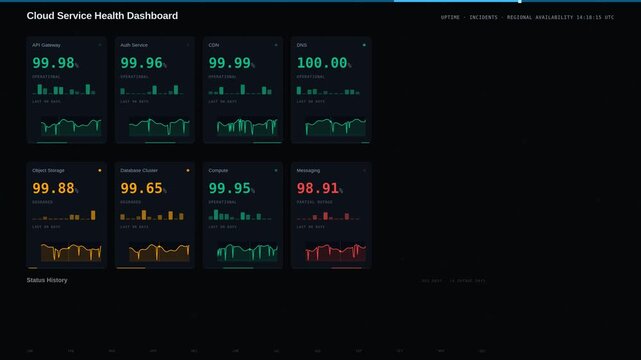
Task: Click the 99.96 uptime value
Action: click(x=141, y=63)
